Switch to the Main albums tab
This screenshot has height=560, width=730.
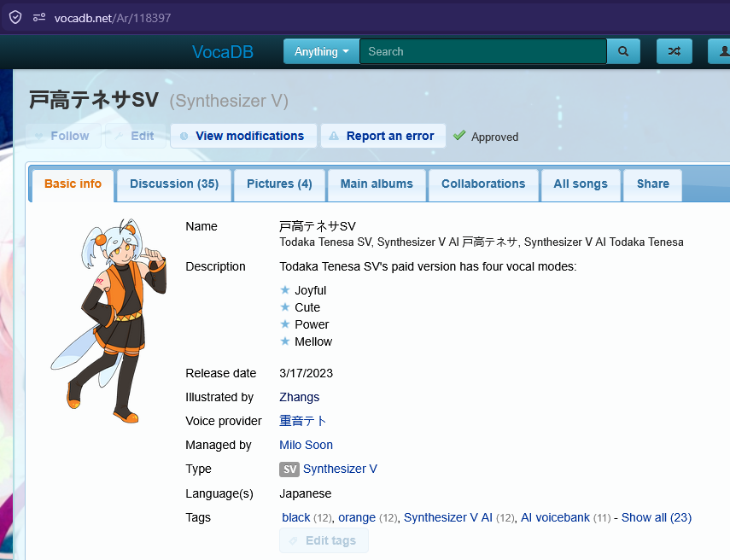pyautogui.click(x=377, y=184)
